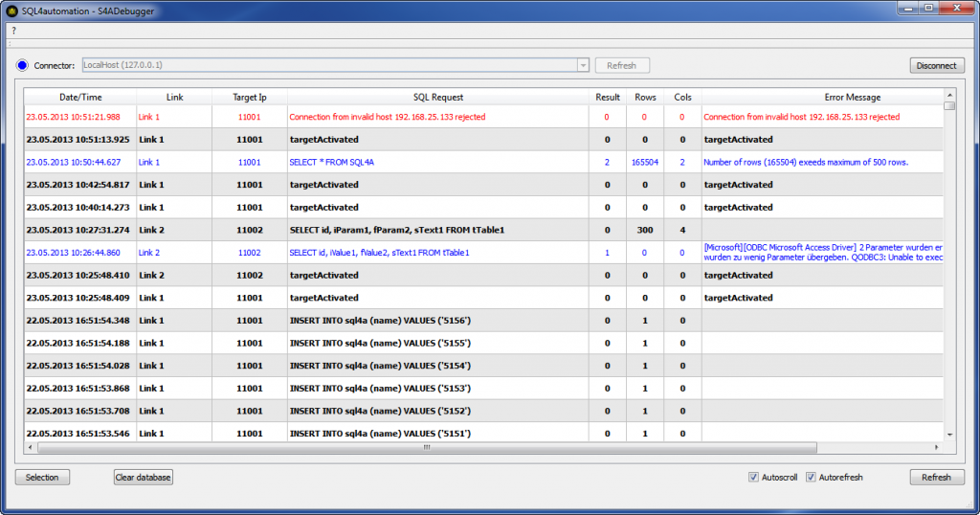Expand the Connector LocalHost dropdown
980x515 pixels.
582,65
